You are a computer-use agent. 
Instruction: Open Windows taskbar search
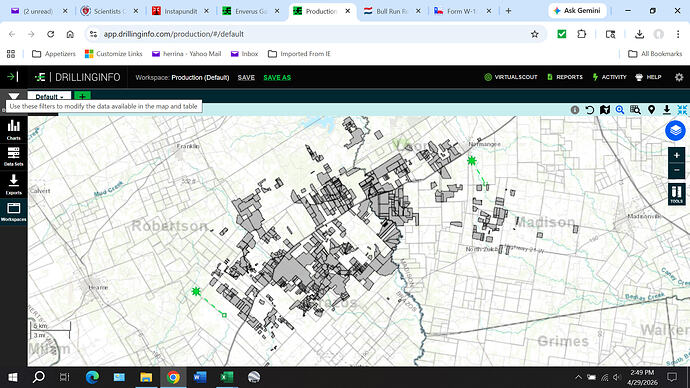click(x=39, y=377)
